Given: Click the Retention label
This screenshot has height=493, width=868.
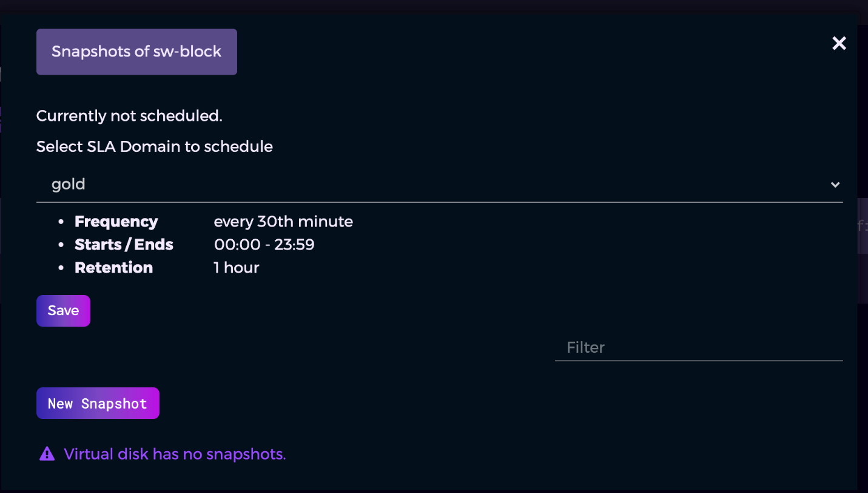Looking at the screenshot, I should click(113, 268).
